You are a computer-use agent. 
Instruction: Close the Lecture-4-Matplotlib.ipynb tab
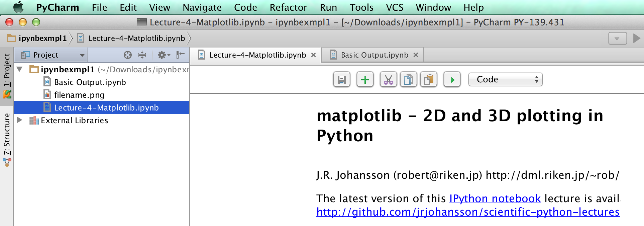pyautogui.click(x=313, y=55)
